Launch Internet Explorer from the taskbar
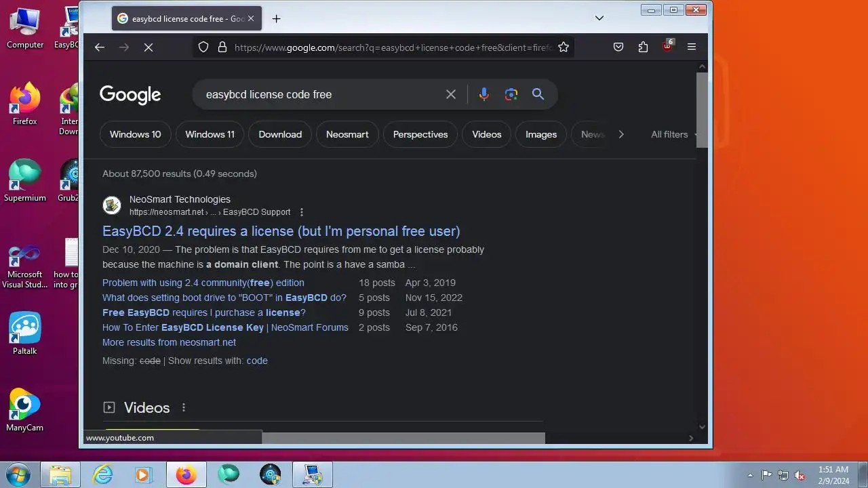The width and height of the screenshot is (868, 488). click(x=102, y=474)
